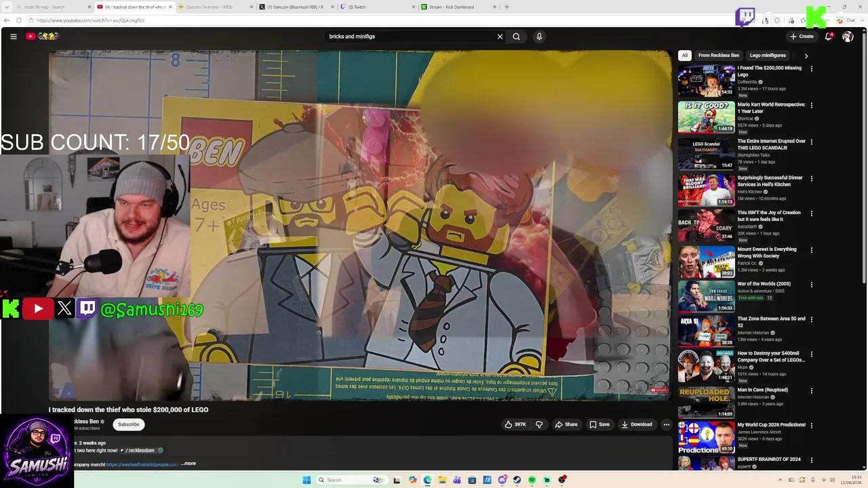The image size is (868, 488).
Task: Open the YouTube hamburger guide menu
Action: pyautogui.click(x=13, y=37)
